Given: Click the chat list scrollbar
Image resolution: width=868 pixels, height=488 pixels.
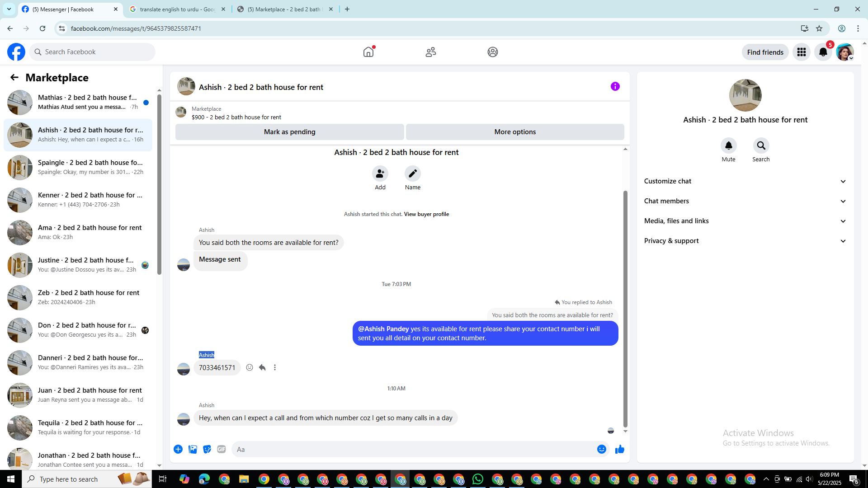Looking at the screenshot, I should [159, 184].
